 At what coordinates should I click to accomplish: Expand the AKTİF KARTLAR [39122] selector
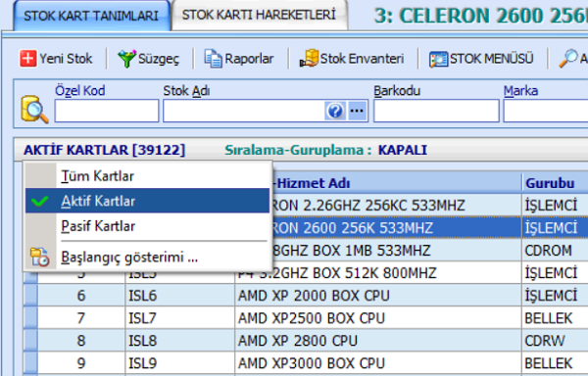click(105, 150)
